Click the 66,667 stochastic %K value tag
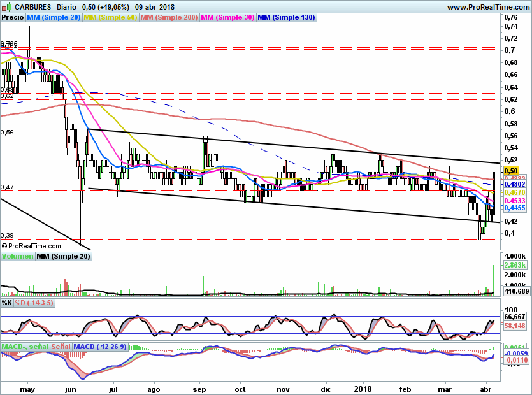532x395 pixels. tap(515, 317)
